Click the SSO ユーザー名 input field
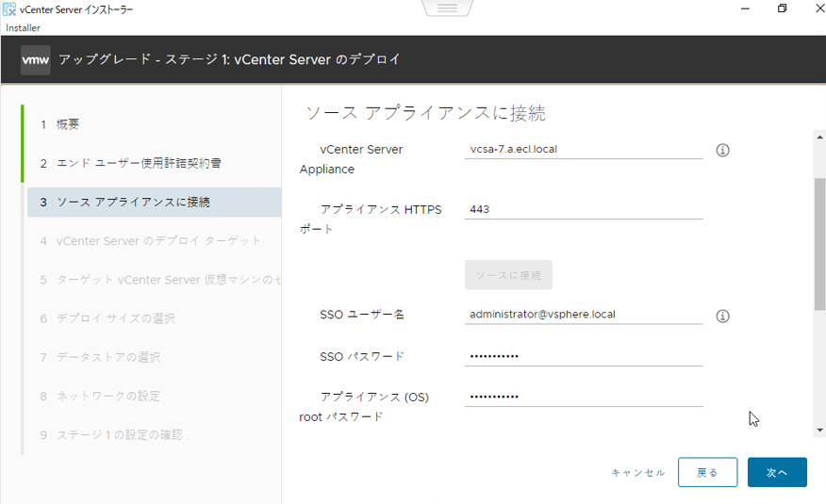826x504 pixels. [x=584, y=315]
